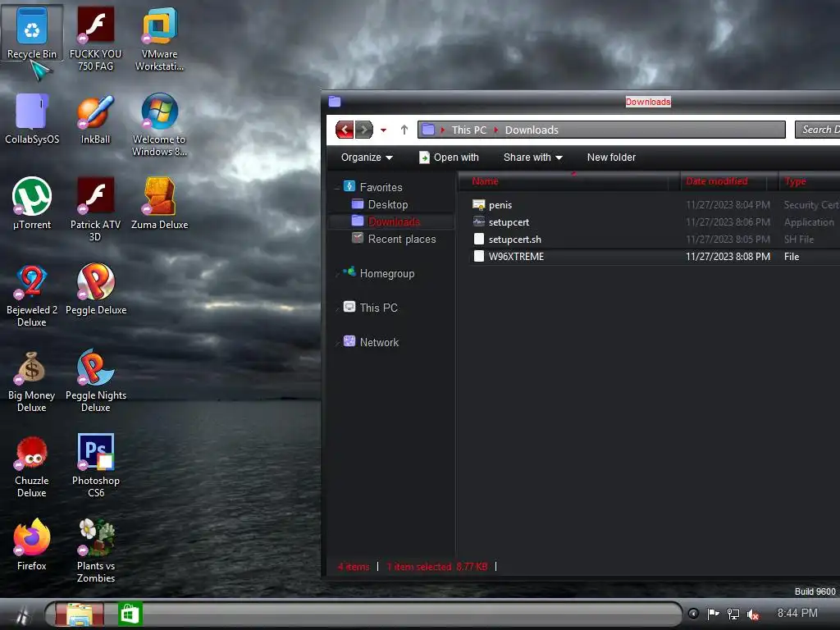Open Firefox desktop shortcut
The height and width of the screenshot is (630, 840).
click(x=32, y=545)
